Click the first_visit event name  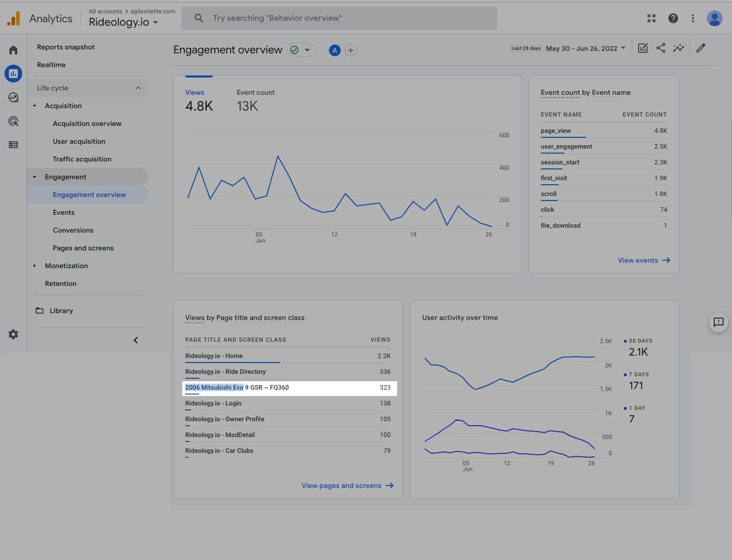(554, 178)
